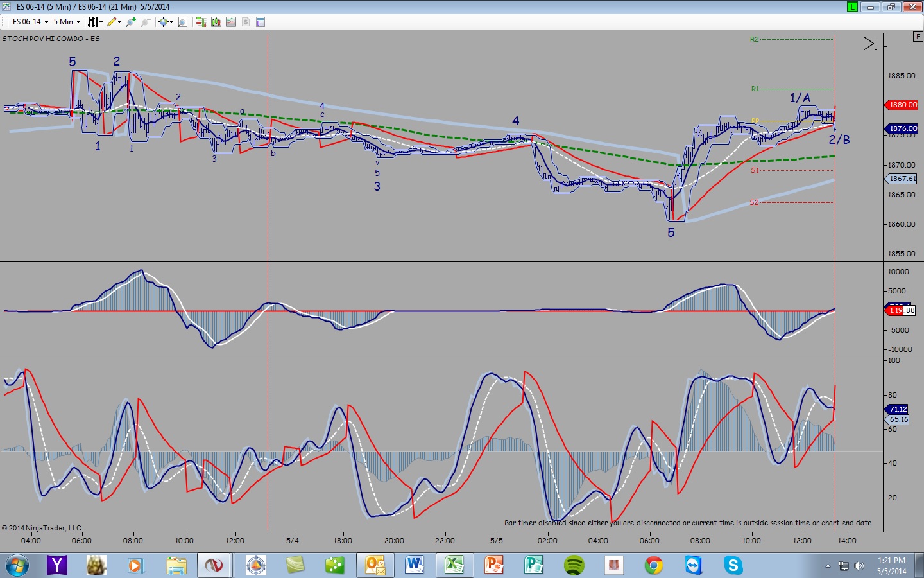Screen dimensions: 924x578
Task: Open chart Properties icon
Action: tap(261, 22)
